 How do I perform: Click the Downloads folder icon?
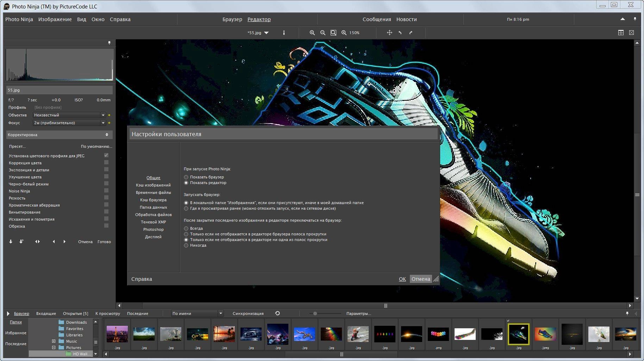tap(61, 322)
